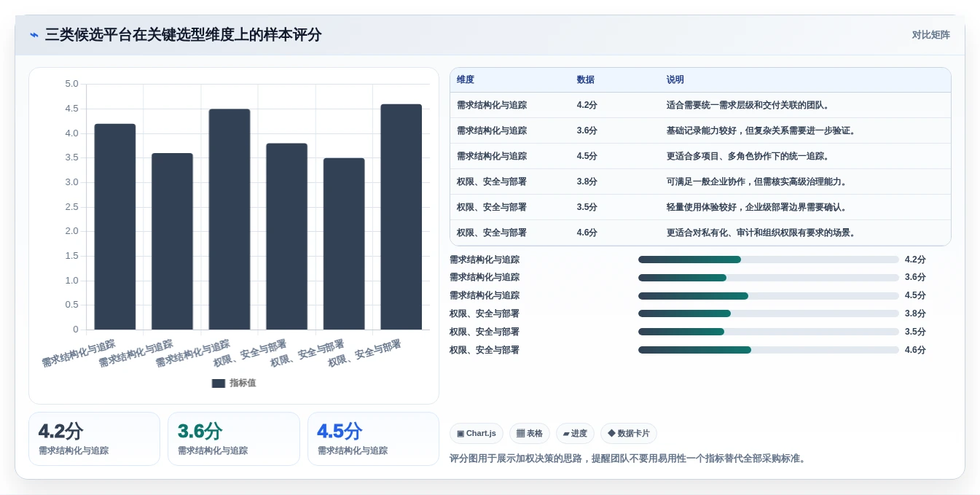Select table cell 基础记录能力较好，但复杂关系需要进一步验证。
The width and height of the screenshot is (980, 495).
(x=761, y=130)
